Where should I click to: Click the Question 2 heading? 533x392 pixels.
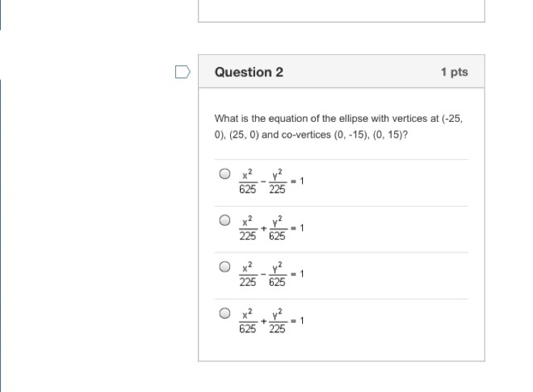[x=249, y=72]
